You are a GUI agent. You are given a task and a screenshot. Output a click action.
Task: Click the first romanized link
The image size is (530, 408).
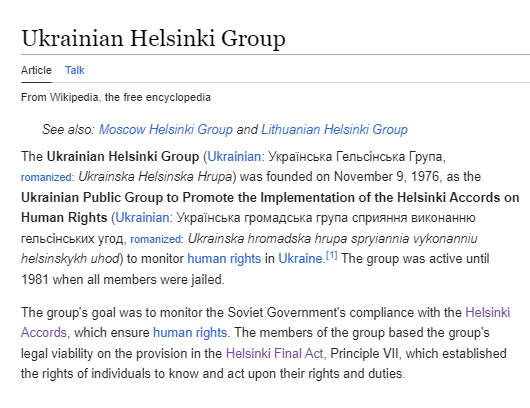[46, 177]
